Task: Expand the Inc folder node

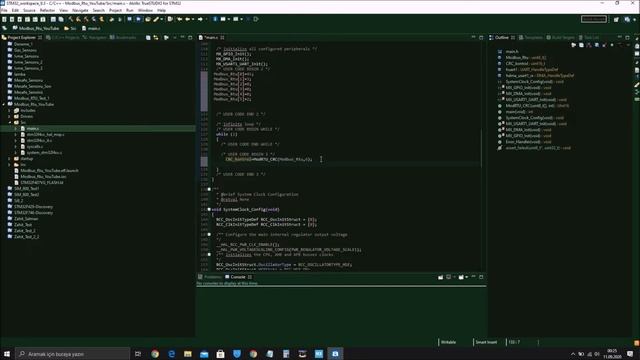Action: 9,164
